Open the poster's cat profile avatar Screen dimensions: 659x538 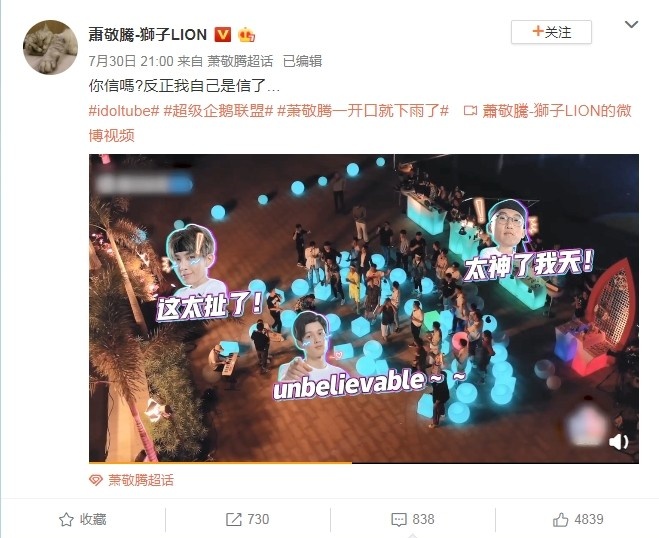click(x=50, y=47)
